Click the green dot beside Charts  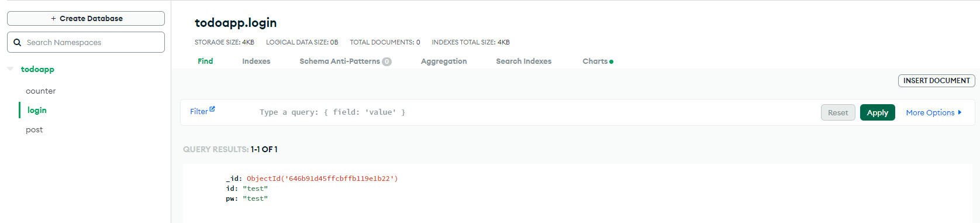tap(612, 61)
